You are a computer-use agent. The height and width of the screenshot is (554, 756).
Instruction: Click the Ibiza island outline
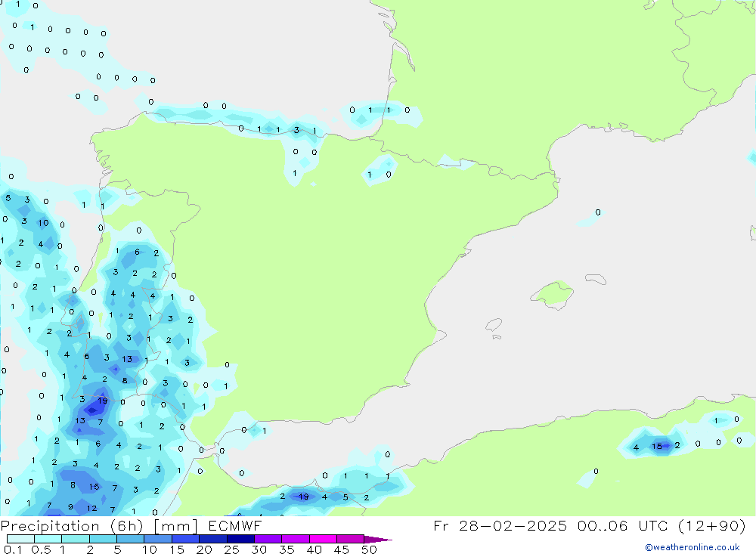[494, 324]
